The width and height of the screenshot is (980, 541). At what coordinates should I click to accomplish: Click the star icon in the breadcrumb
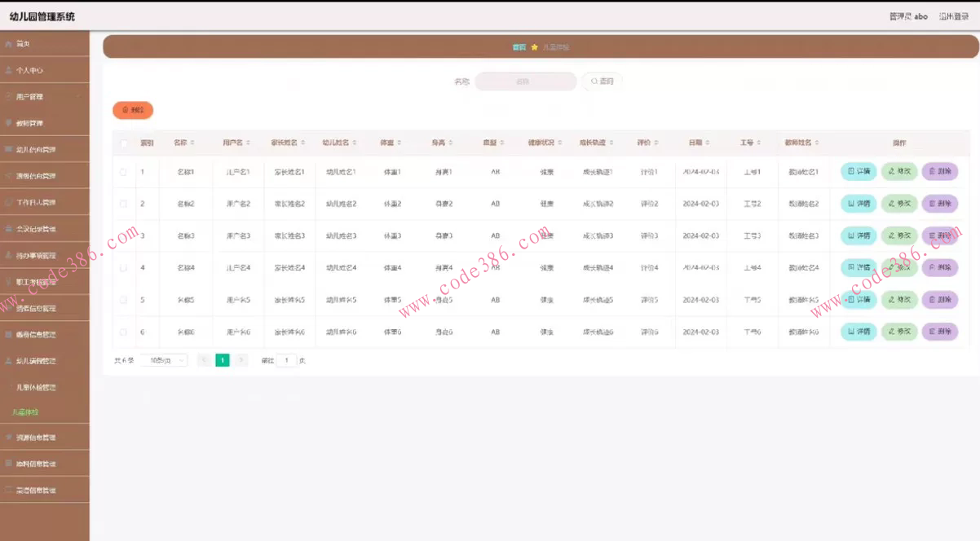534,47
